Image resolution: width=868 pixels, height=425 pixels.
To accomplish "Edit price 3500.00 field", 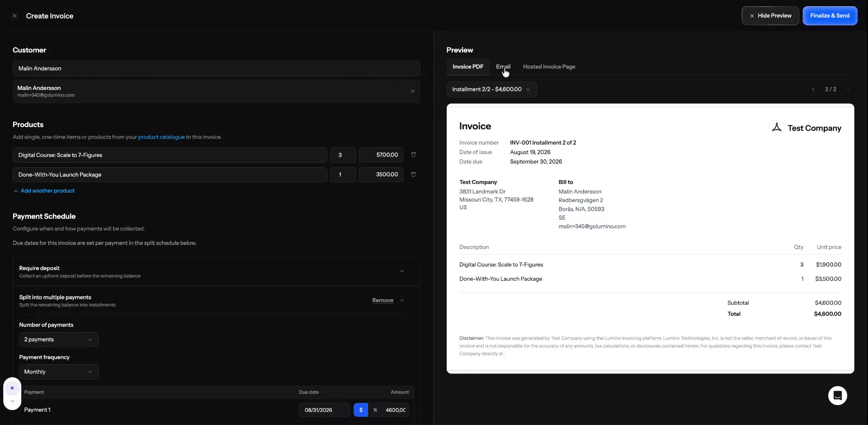I will coord(381,175).
